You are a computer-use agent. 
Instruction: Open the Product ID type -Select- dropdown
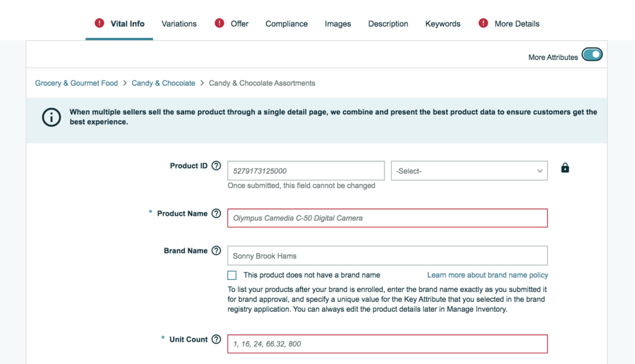point(469,171)
